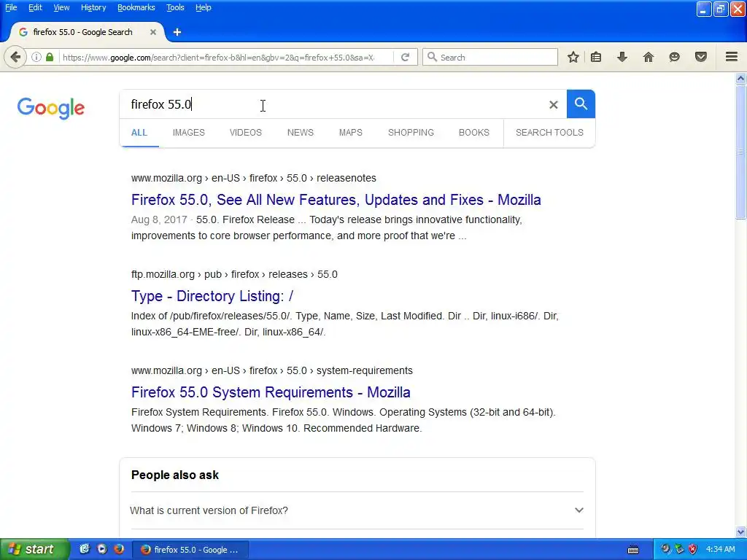The width and height of the screenshot is (747, 560).
Task: Click the 4:34 AM taskbar clock
Action: (720, 549)
